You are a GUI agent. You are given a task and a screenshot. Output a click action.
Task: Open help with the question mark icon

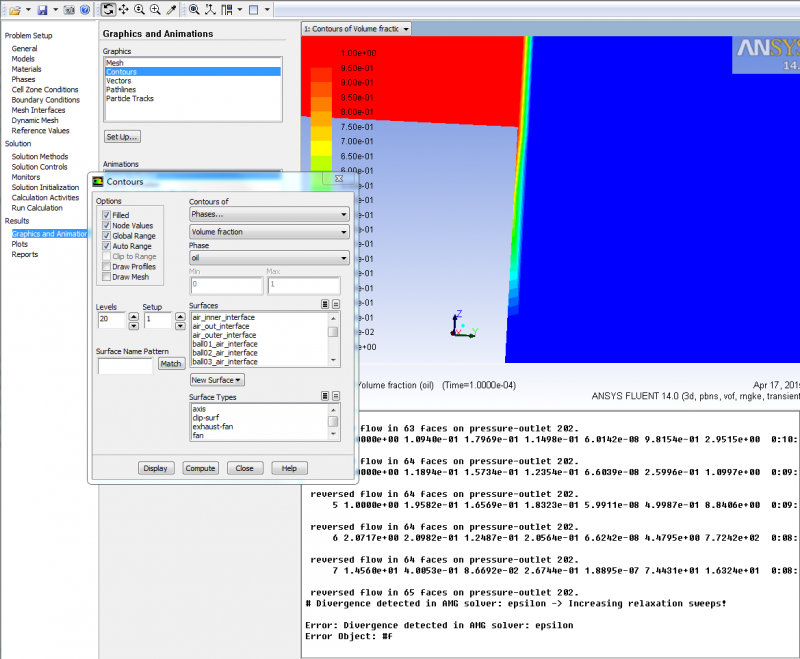coord(85,10)
